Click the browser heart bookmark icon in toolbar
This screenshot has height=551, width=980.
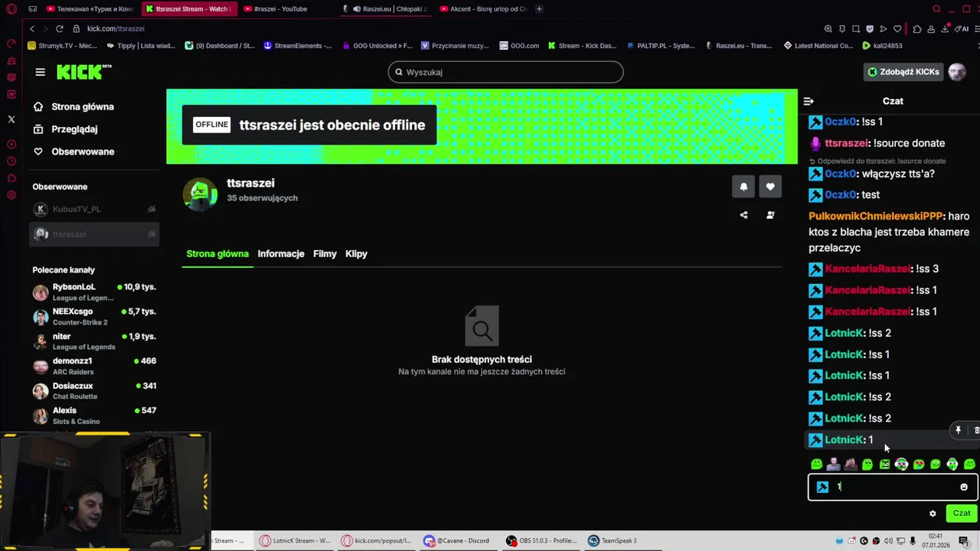tap(897, 29)
